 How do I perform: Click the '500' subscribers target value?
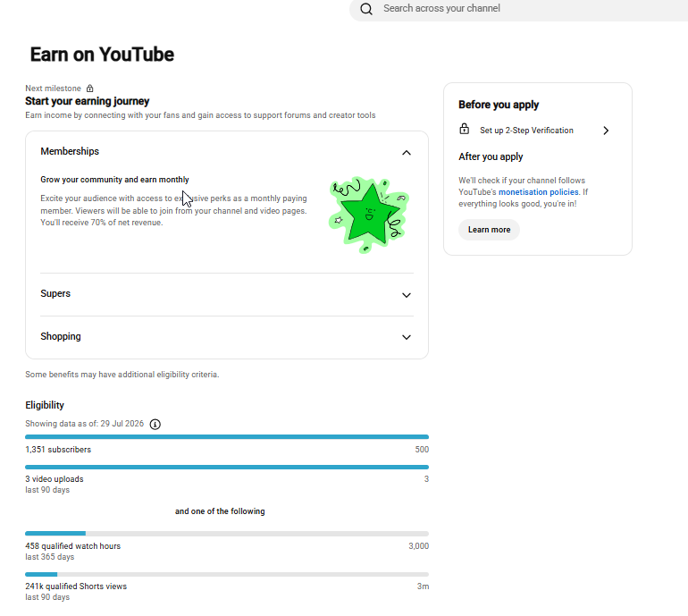(x=422, y=450)
